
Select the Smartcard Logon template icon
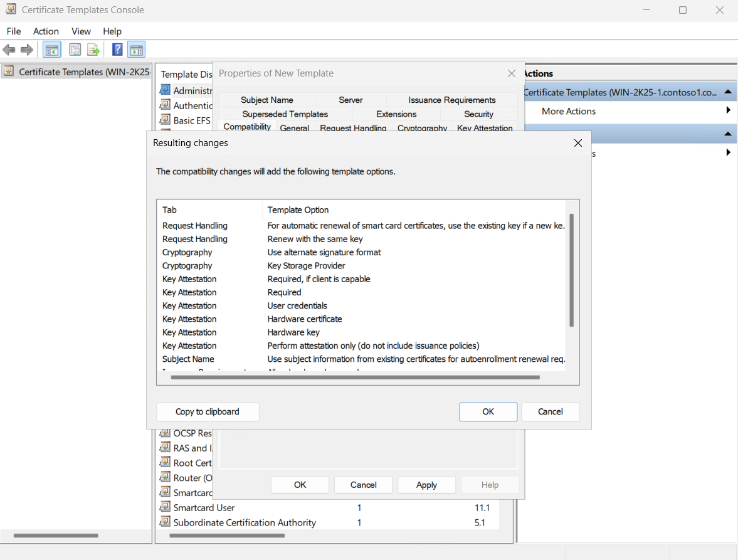tap(165, 493)
